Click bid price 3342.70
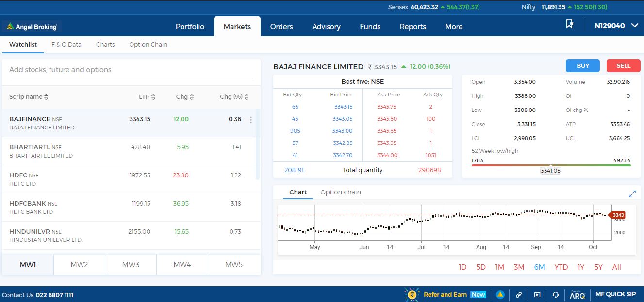The image size is (644, 302). 343,155
